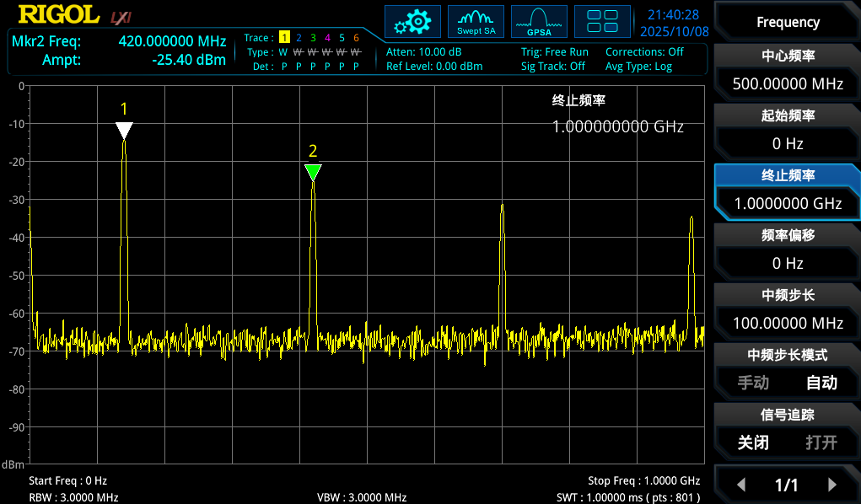This screenshot has height=504, width=861.
Task: Click the Stop Freq : 1.0000 GHz label
Action: [x=644, y=481]
